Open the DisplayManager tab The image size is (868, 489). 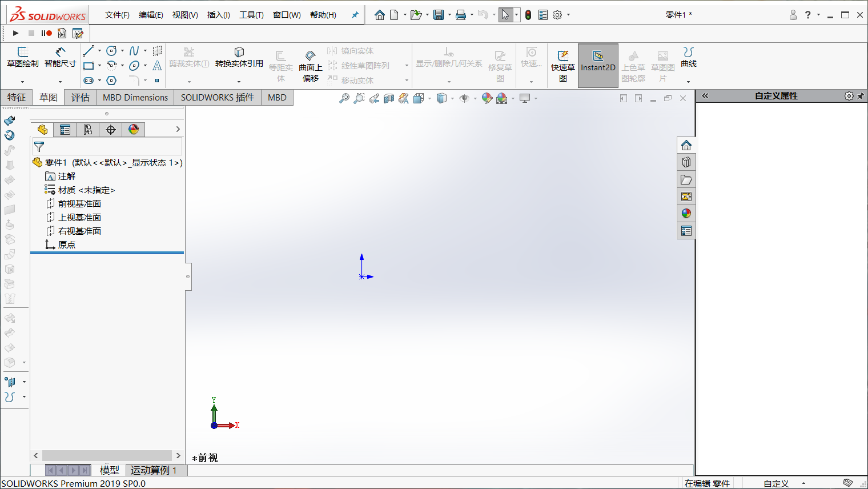pyautogui.click(x=134, y=130)
